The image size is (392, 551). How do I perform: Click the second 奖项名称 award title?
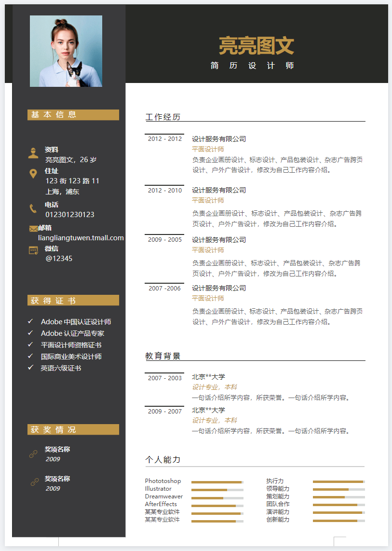[57, 479]
